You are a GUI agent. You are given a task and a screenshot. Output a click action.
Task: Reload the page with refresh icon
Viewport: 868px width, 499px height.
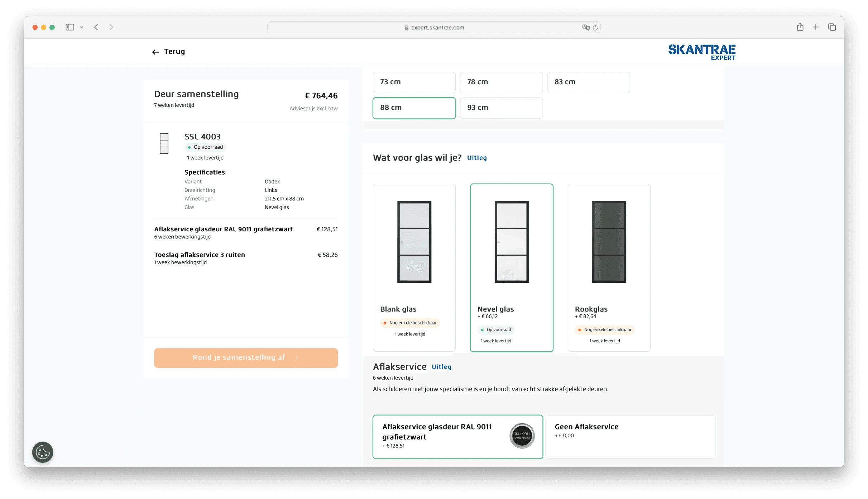coord(595,28)
